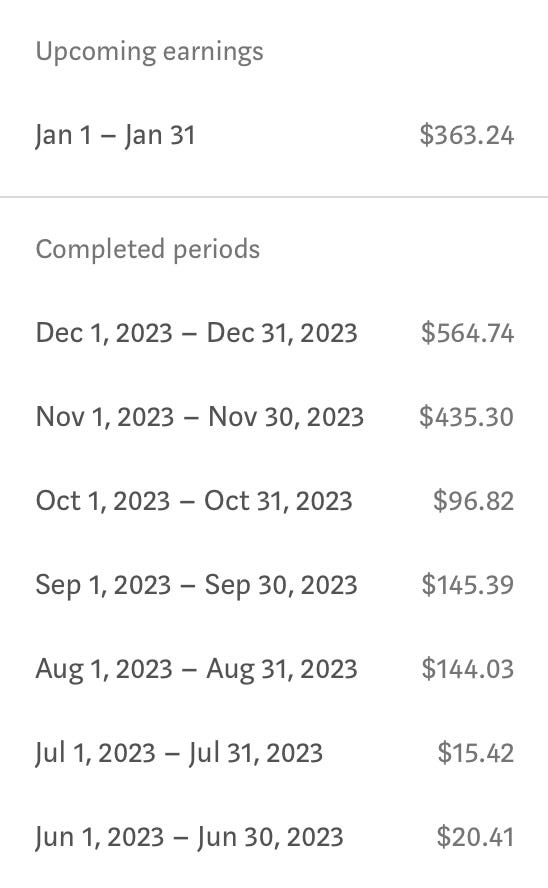Click the divider line below upcoming earnings
Screen dimensions: 548x888
point(274,197)
